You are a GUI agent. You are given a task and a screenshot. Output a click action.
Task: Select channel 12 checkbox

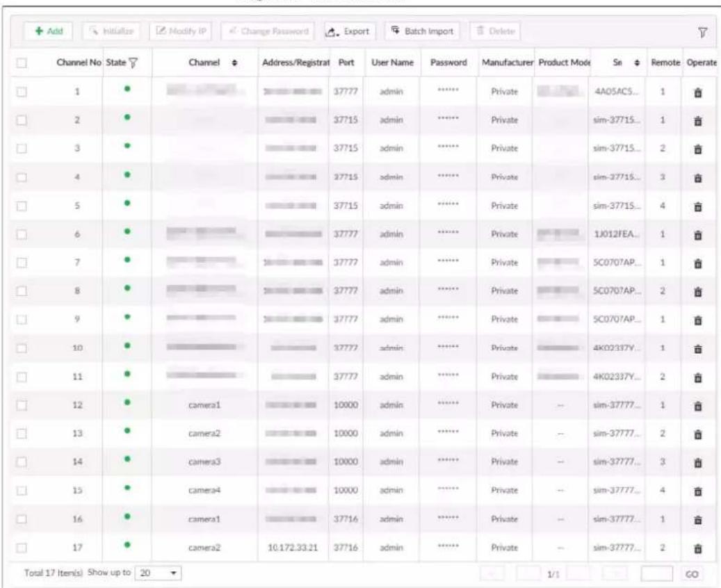[22, 405]
